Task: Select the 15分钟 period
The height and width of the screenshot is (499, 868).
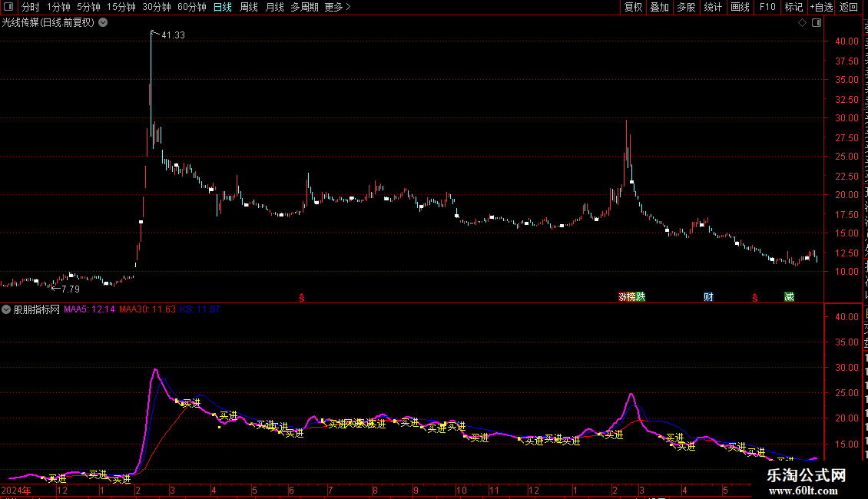Action: pos(121,7)
